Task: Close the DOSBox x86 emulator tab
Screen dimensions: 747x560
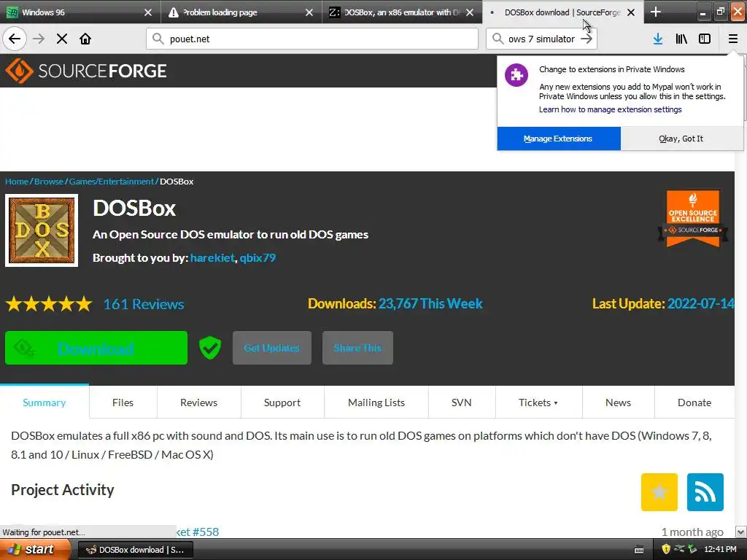Action: click(470, 12)
